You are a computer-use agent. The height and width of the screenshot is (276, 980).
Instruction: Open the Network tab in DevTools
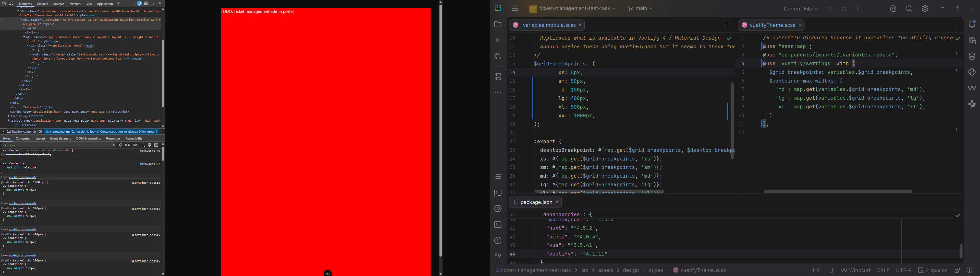pyautogui.click(x=75, y=4)
